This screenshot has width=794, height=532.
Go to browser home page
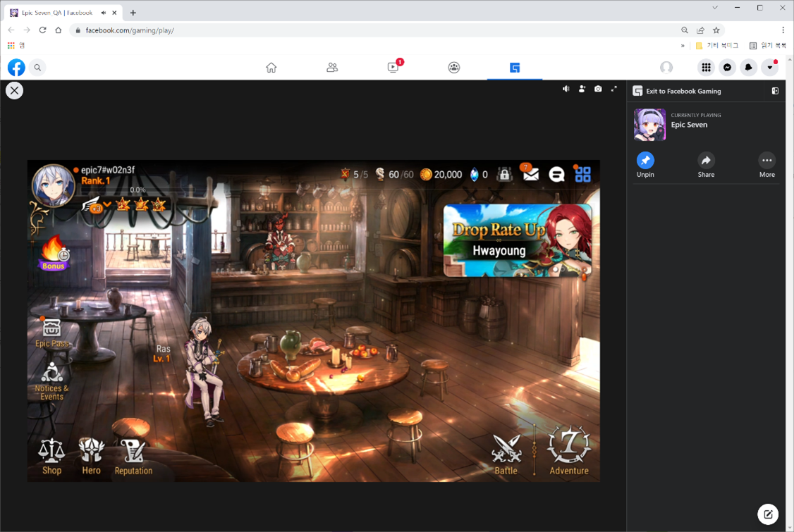click(59, 30)
